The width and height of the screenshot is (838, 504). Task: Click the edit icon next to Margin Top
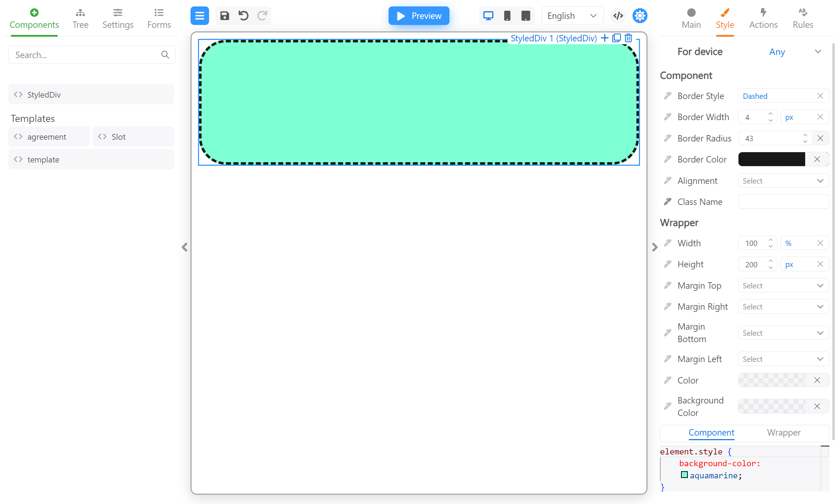point(667,285)
